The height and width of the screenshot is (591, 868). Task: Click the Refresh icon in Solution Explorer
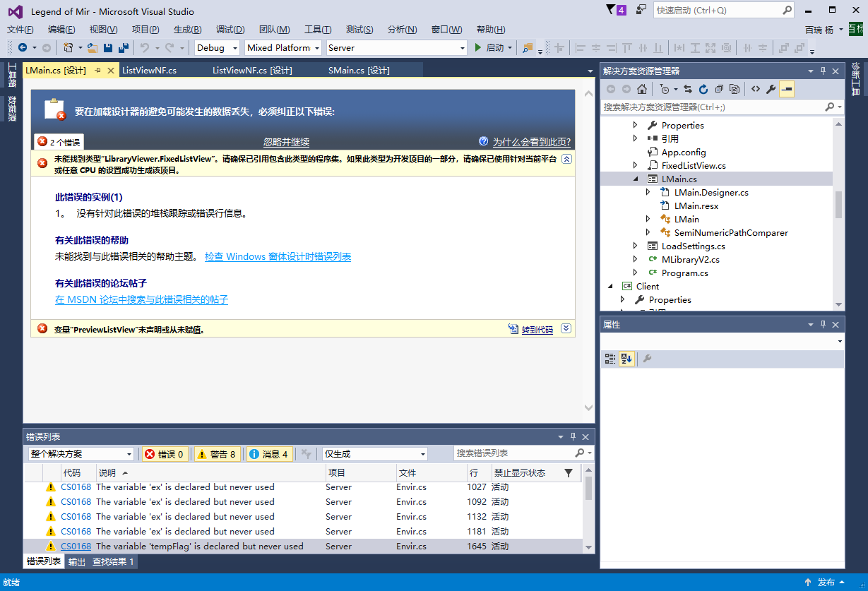pyautogui.click(x=703, y=89)
